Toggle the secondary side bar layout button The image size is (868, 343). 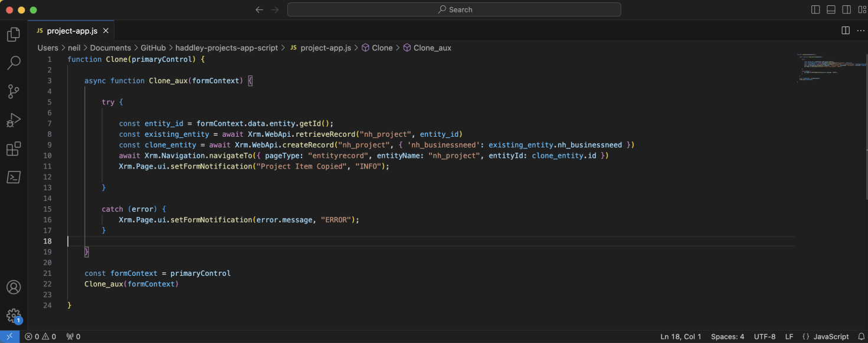pyautogui.click(x=846, y=9)
